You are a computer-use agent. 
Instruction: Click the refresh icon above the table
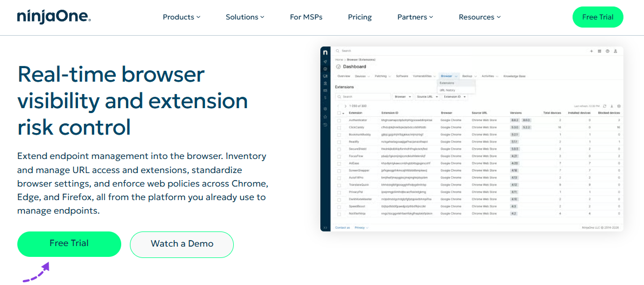coord(604,106)
